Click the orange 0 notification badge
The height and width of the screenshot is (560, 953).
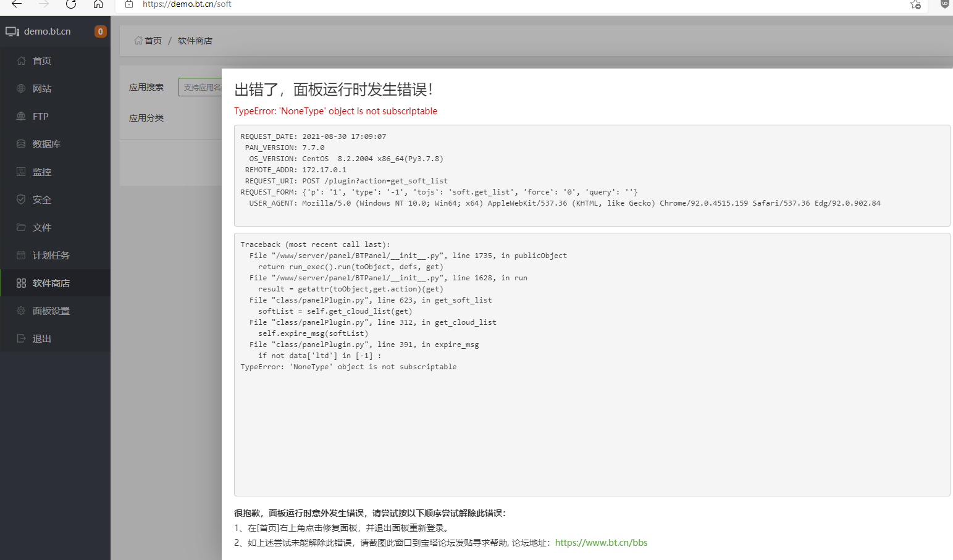coord(100,31)
